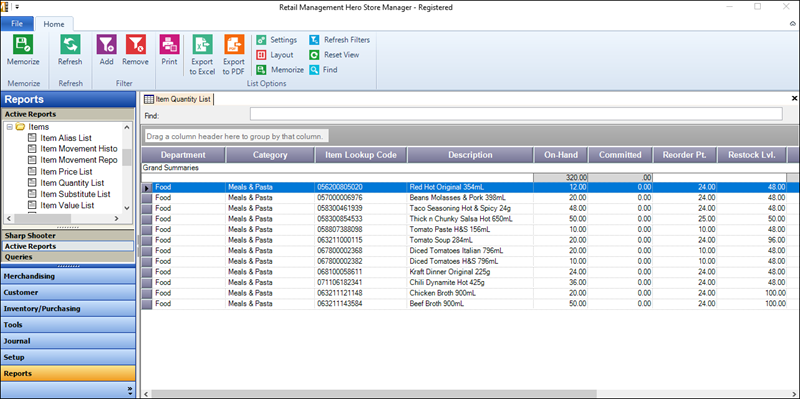800x399 pixels.
Task: Open Item Movement Histo report
Action: pos(79,149)
